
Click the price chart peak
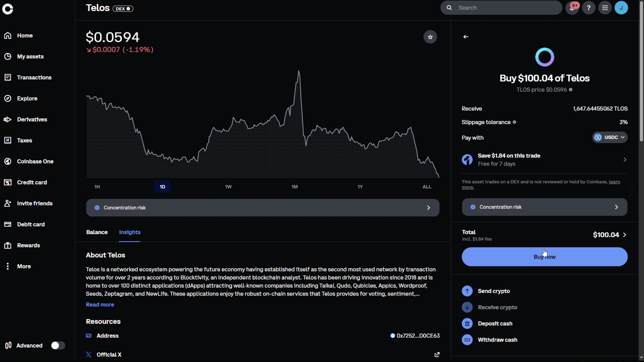[x=299, y=71]
